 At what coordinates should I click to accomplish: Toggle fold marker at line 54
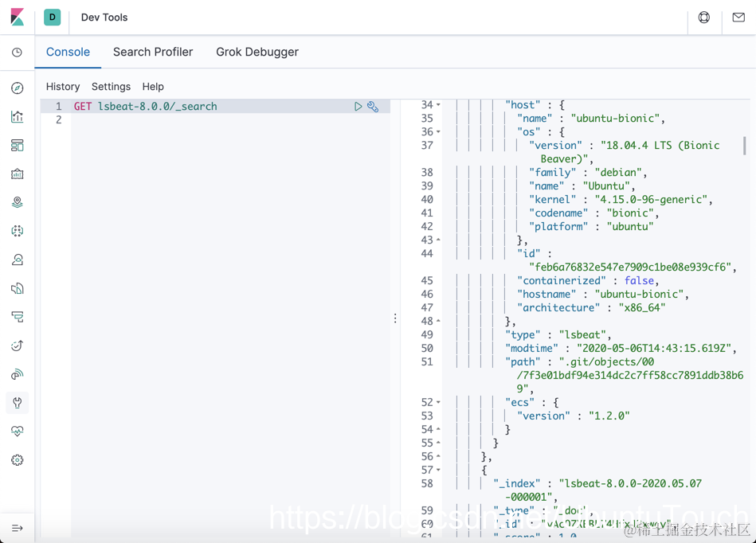coord(438,429)
